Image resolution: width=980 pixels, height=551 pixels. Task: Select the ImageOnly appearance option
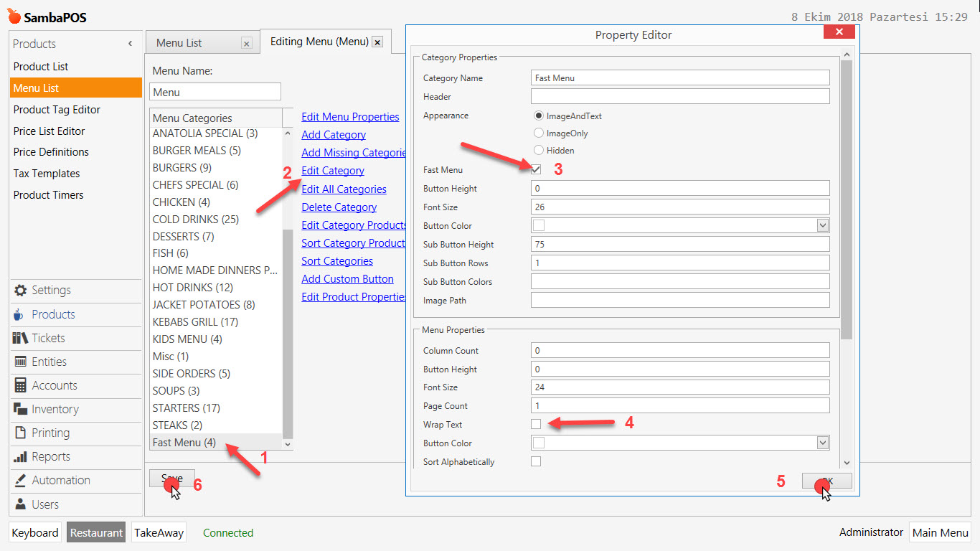point(539,133)
